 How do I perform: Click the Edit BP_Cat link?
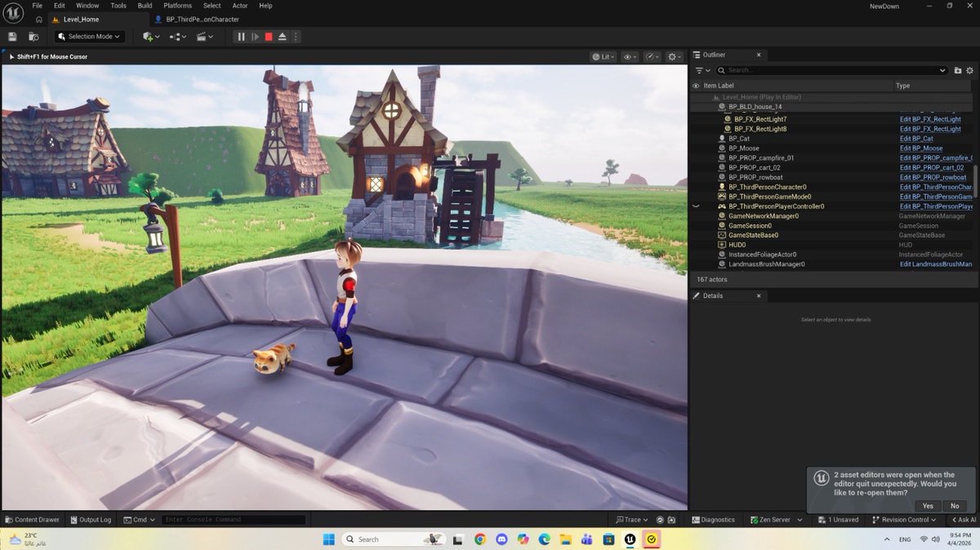(916, 139)
